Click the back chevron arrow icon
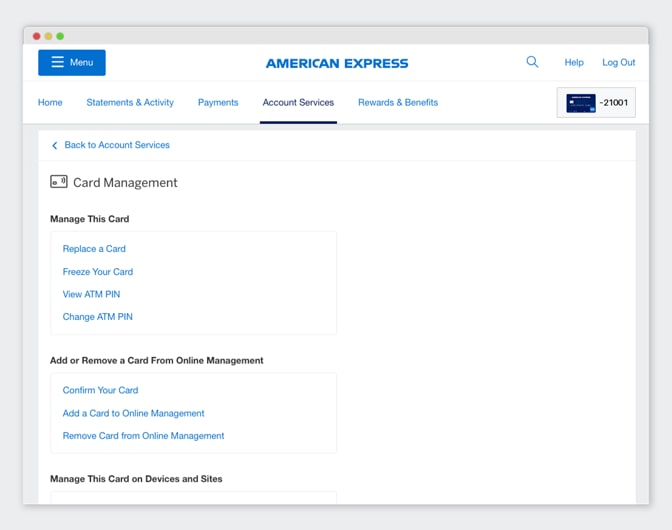Viewport: 672px width, 530px height. click(54, 146)
